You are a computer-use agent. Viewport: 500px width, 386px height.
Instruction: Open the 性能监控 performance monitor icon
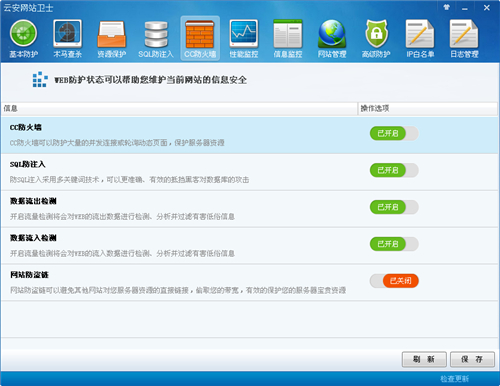[244, 39]
